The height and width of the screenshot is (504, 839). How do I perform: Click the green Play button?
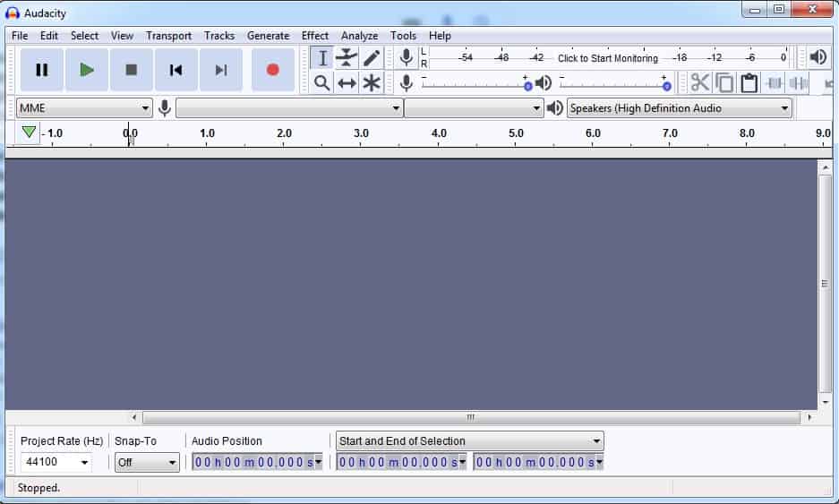87,70
